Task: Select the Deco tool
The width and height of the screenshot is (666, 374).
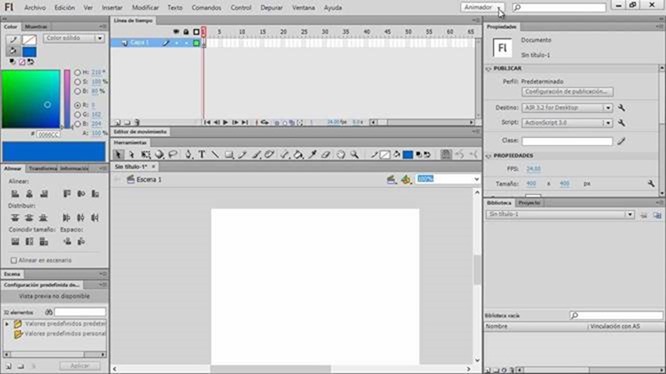Action: point(269,155)
